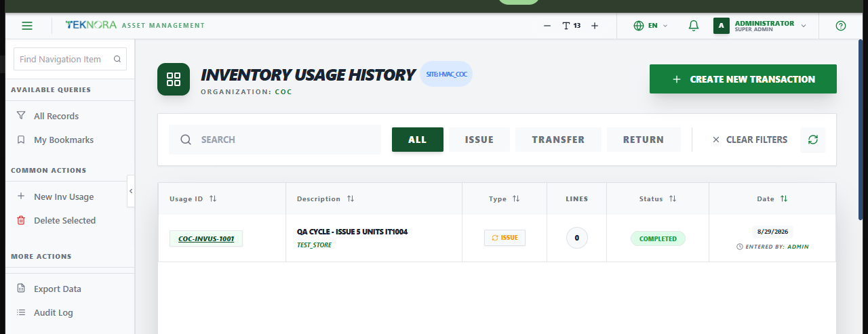Click the 8/29/2026 date cell
The image size is (868, 334).
coord(772,232)
